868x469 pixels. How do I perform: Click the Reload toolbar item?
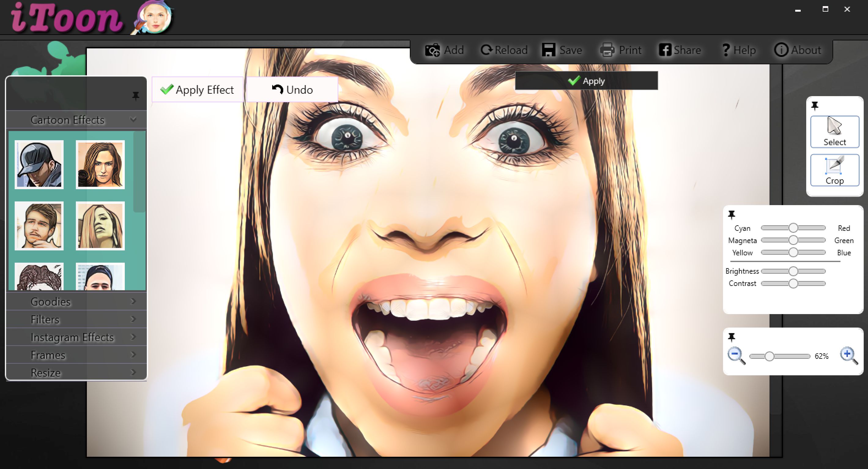point(504,50)
